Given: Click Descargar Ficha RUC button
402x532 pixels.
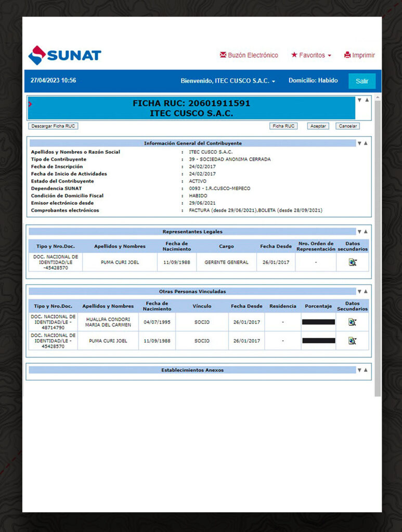Looking at the screenshot, I should [x=53, y=126].
